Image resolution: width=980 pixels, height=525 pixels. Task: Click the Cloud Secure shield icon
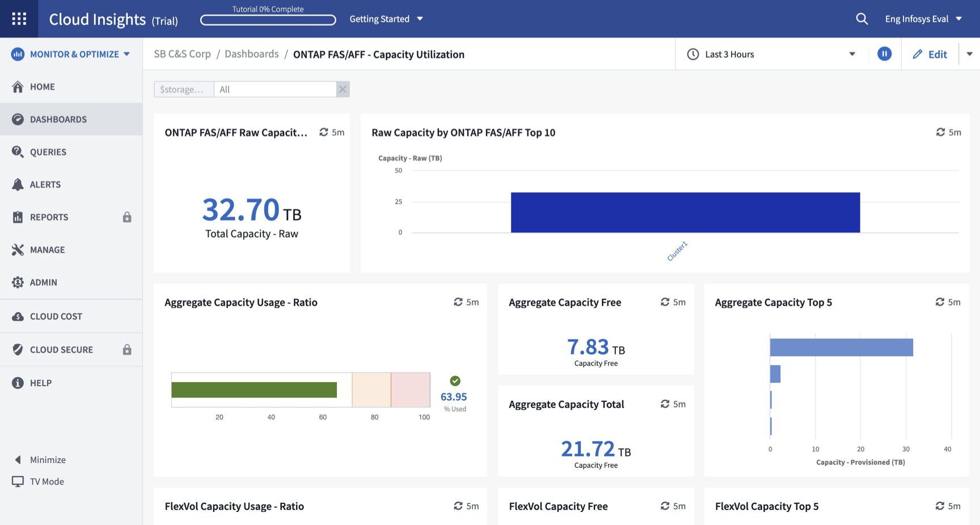tap(18, 350)
